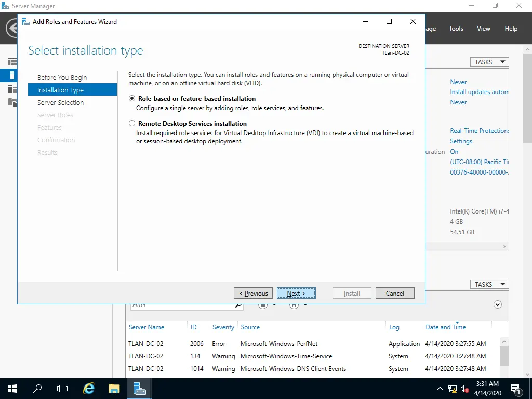Click the 4/14/2020 3:27:55 AM timestamp
The image size is (532, 399).
(x=455, y=344)
